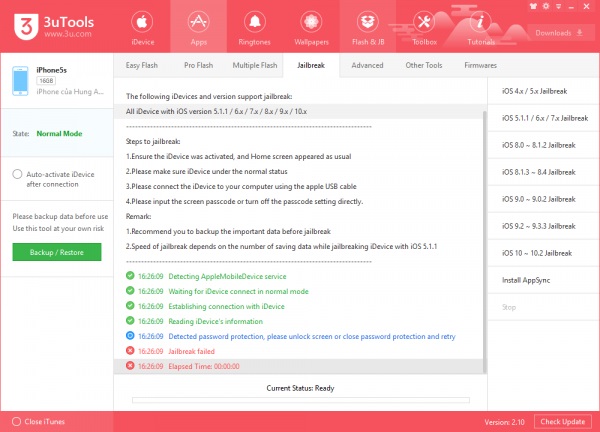Minimize the 3uTools window
600x432 pixels.
point(571,7)
